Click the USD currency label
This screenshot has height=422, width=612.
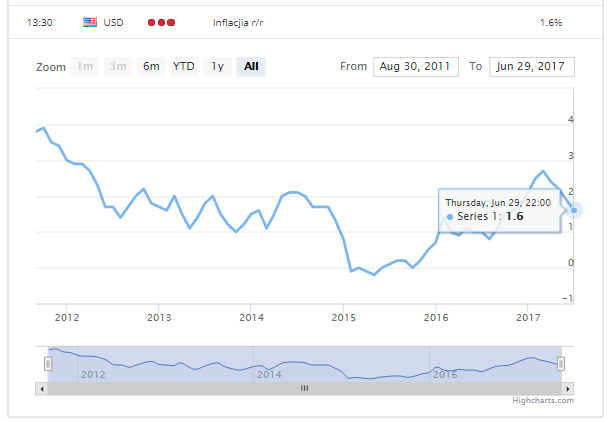click(x=113, y=23)
